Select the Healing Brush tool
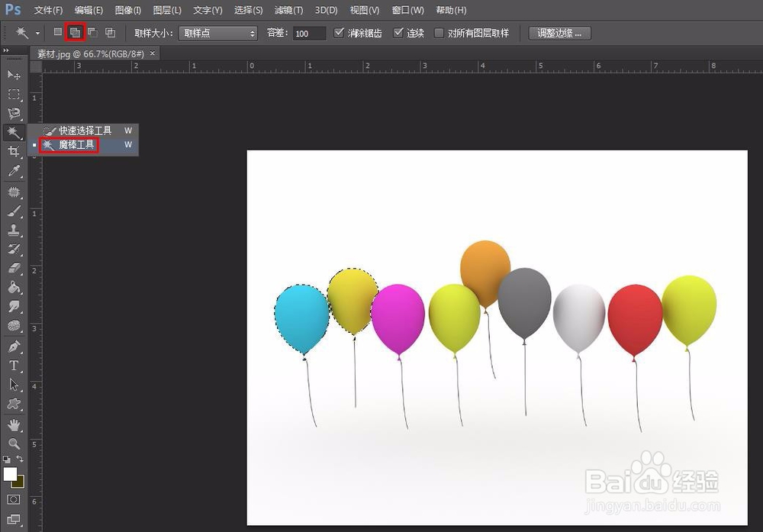Image resolution: width=763 pixels, height=532 pixels. click(14, 192)
